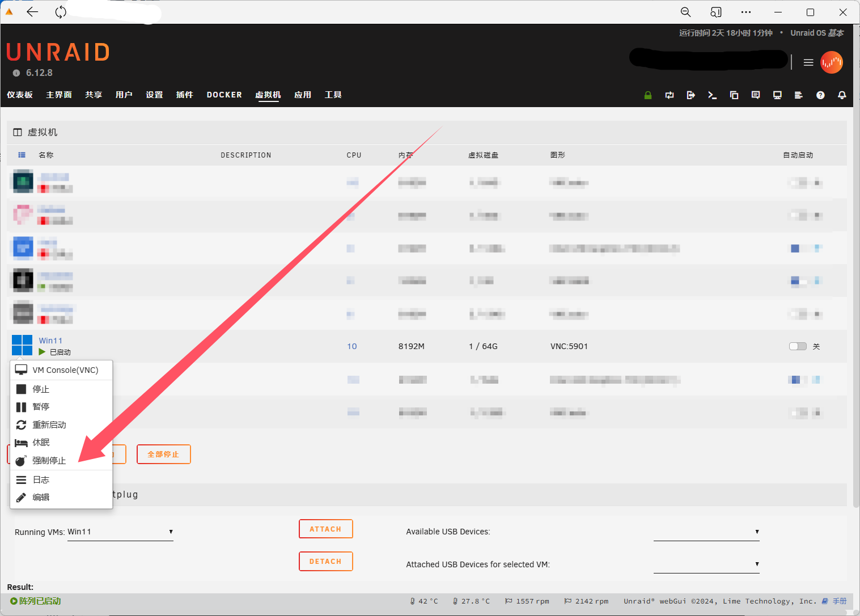Click the orange Unraid account avatar
Screen dimensions: 860x616
click(x=831, y=62)
